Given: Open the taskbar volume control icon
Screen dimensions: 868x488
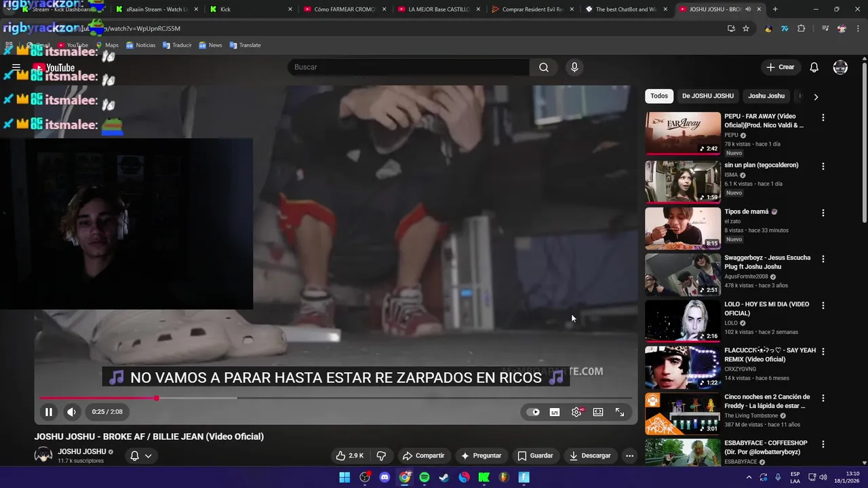Looking at the screenshot, I should click(824, 477).
